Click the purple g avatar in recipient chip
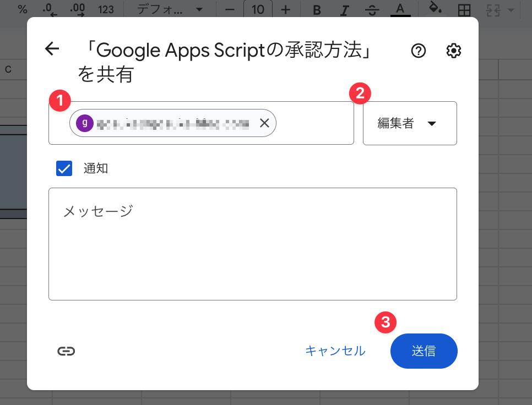The width and height of the screenshot is (532, 405). (84, 123)
